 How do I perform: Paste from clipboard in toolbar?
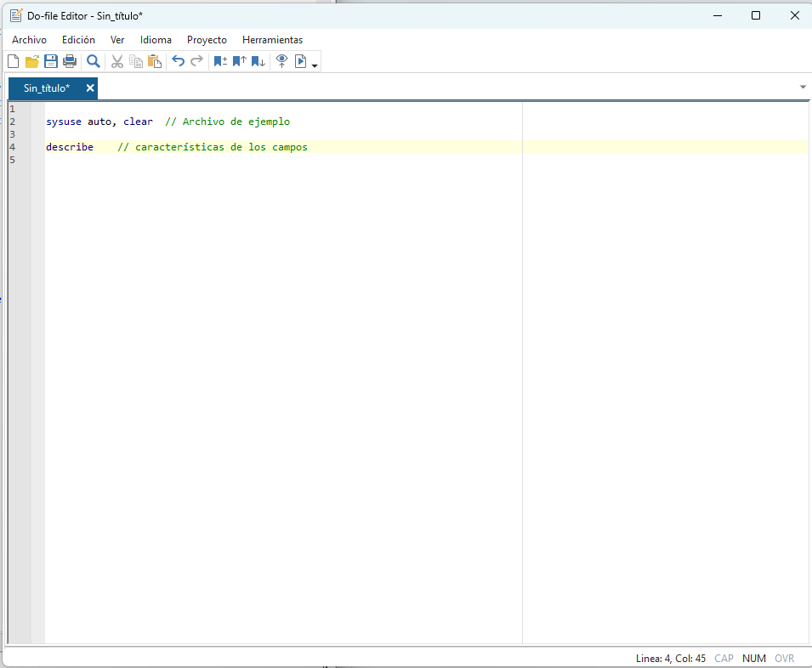pos(154,61)
